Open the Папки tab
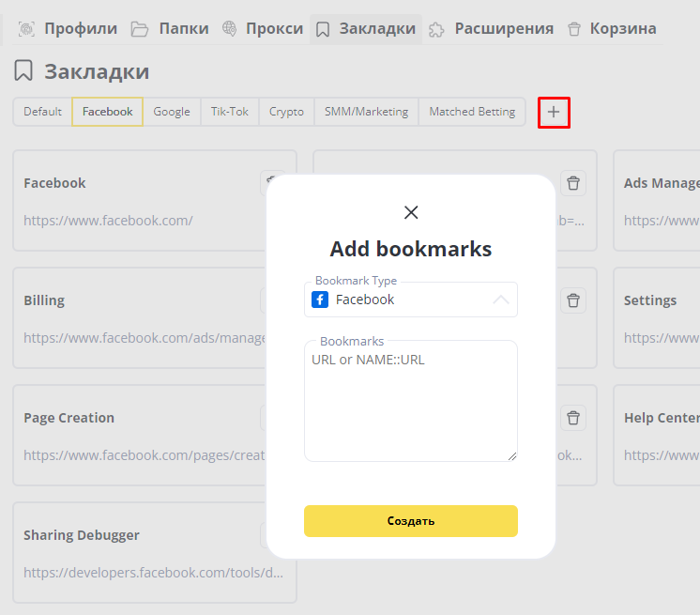The height and width of the screenshot is (615, 700). (170, 28)
